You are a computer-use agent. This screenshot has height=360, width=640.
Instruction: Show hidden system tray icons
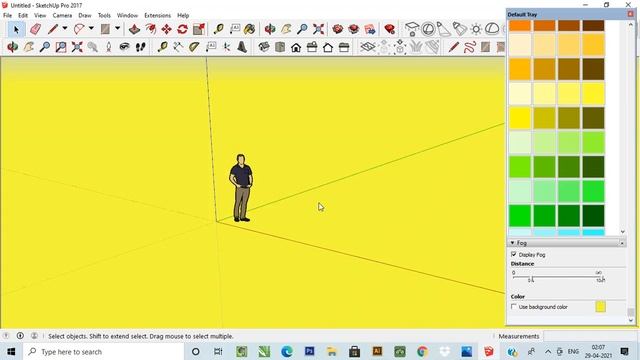(x=548, y=351)
